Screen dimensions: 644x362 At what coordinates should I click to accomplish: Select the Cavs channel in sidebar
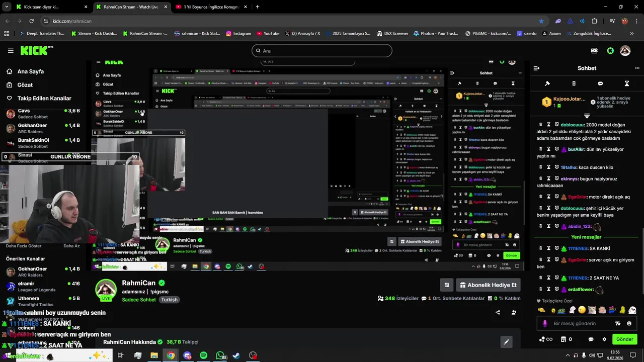pyautogui.click(x=43, y=114)
